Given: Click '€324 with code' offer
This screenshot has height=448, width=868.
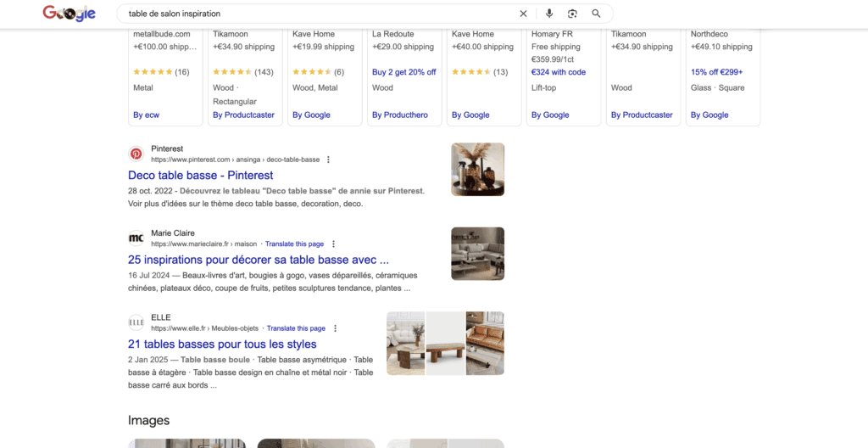Looking at the screenshot, I should coord(559,72).
